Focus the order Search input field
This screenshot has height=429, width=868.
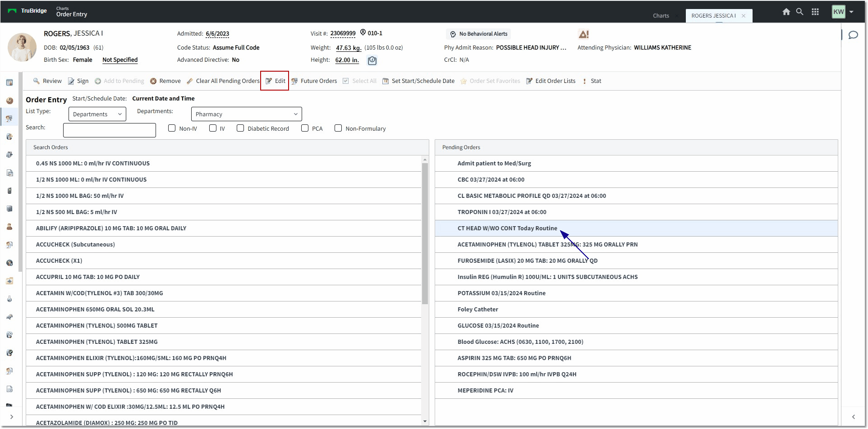[x=110, y=130]
